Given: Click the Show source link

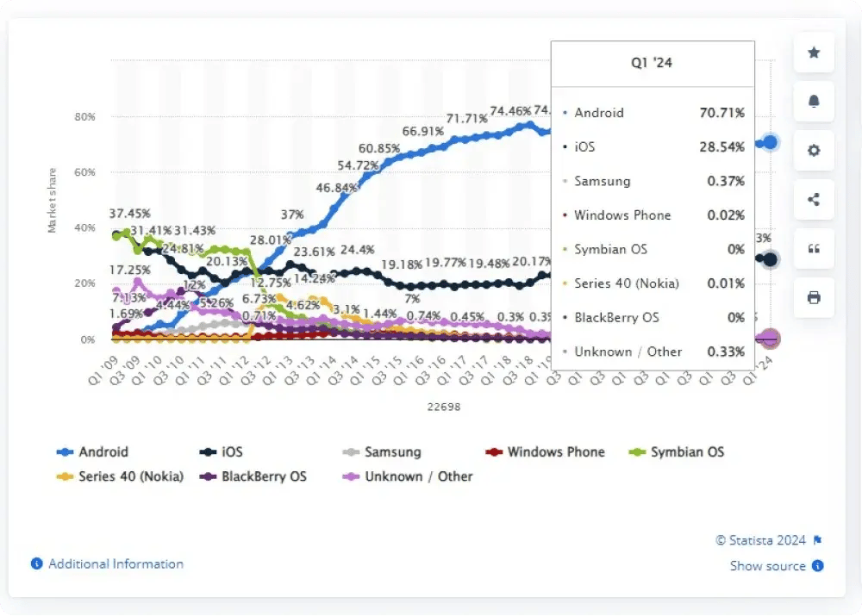Looking at the screenshot, I should tap(767, 566).
